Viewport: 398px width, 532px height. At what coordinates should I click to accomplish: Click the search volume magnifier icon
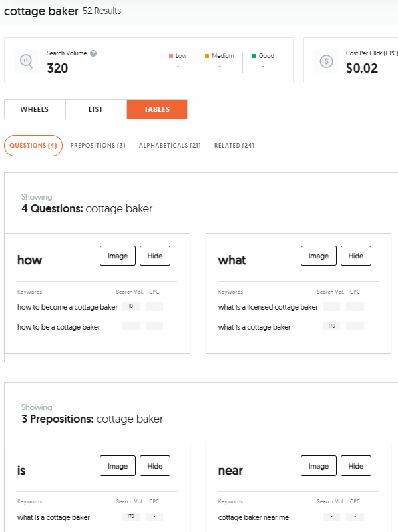click(x=27, y=61)
